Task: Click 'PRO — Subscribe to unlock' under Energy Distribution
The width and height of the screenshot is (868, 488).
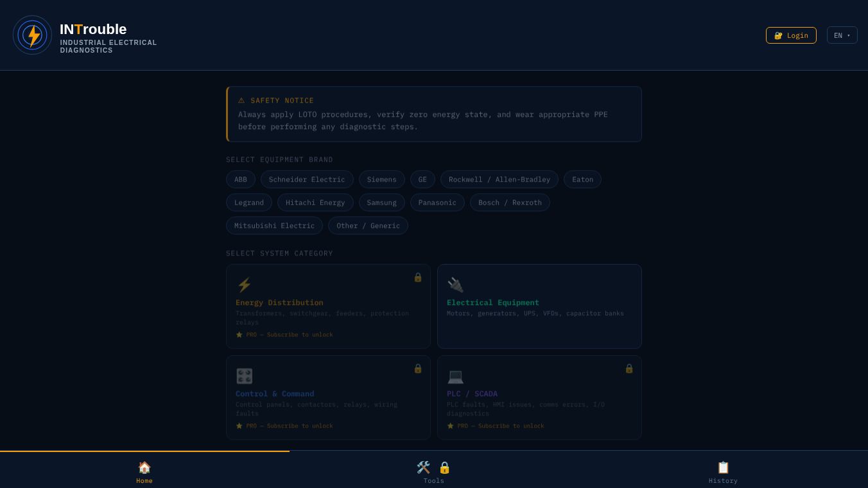Action: [x=290, y=335]
